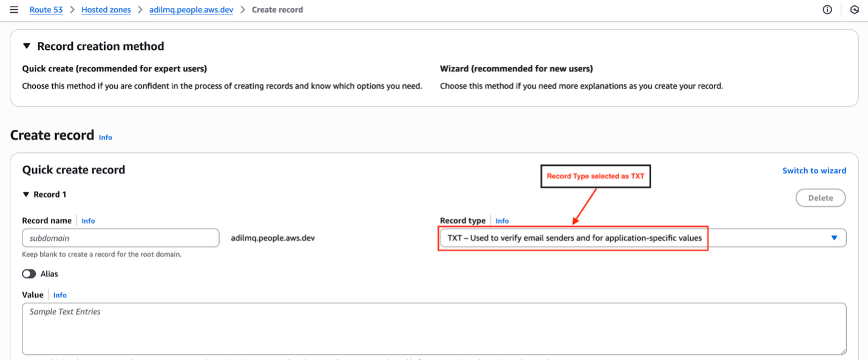This screenshot has width=868, height=361.
Task: Click the Create record breadcrumb entry
Action: point(277,9)
